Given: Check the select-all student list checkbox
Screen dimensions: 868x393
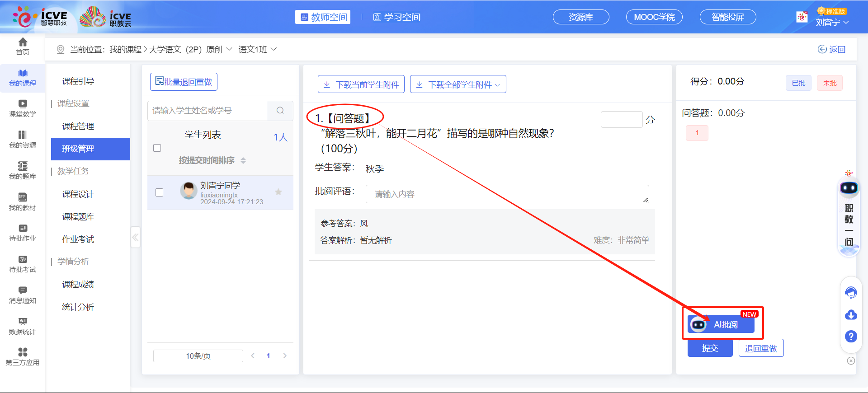Looking at the screenshot, I should click(157, 148).
